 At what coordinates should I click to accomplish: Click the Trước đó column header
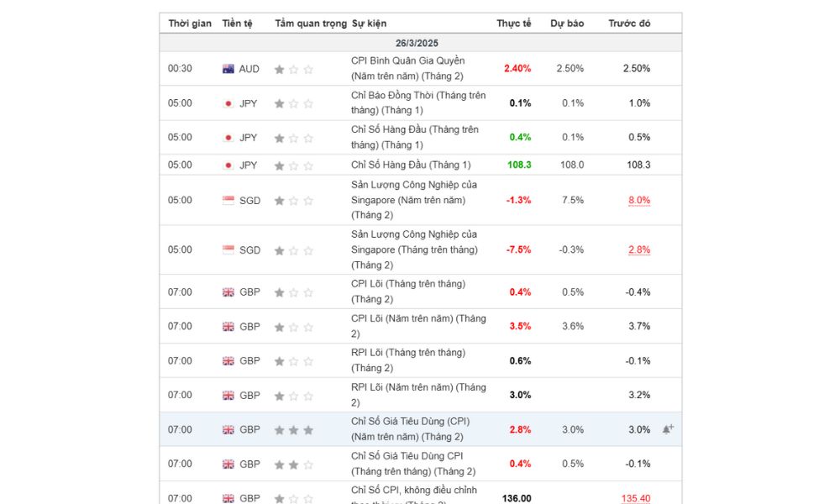[x=629, y=24]
